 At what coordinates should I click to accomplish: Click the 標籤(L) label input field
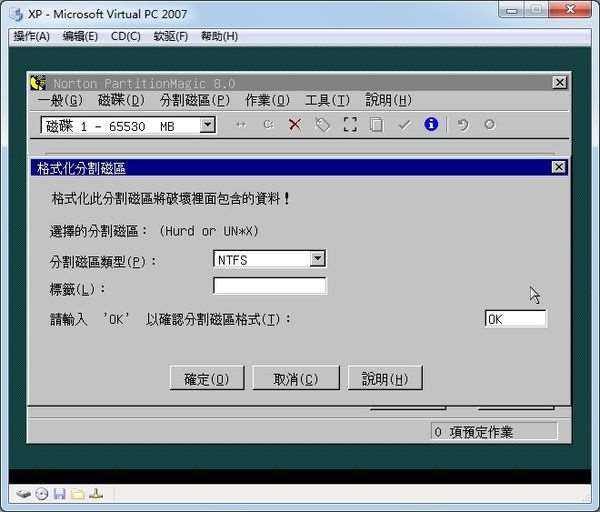point(270,286)
